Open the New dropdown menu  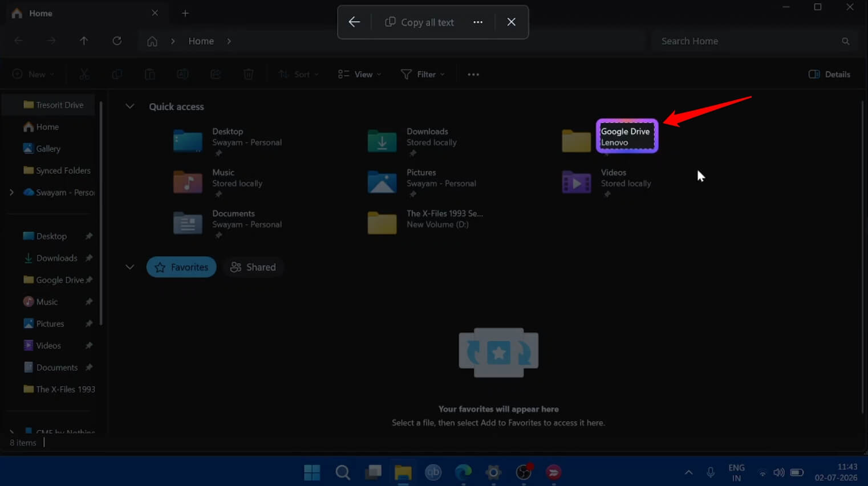34,74
